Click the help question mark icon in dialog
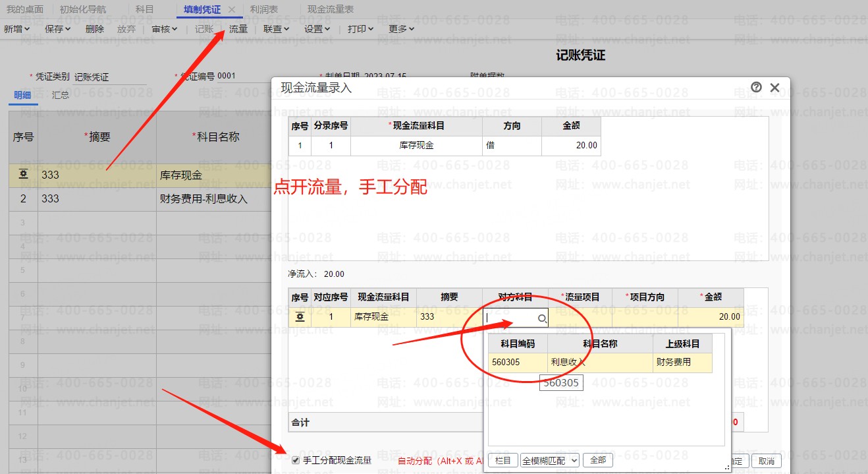The image size is (868, 474). coord(756,87)
